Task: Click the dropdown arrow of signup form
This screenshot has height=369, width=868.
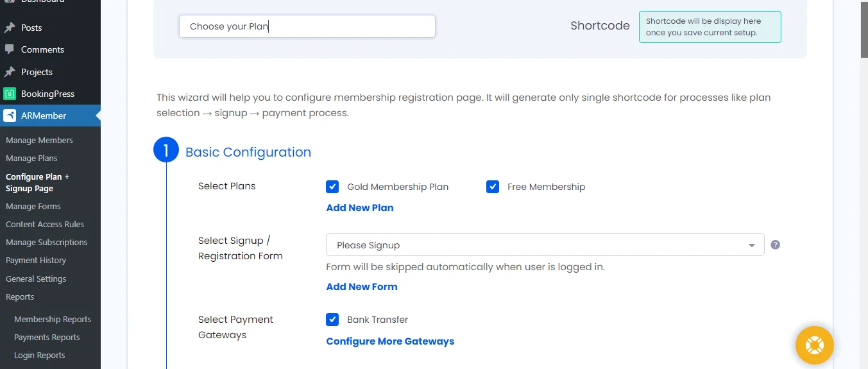Action: tap(752, 245)
